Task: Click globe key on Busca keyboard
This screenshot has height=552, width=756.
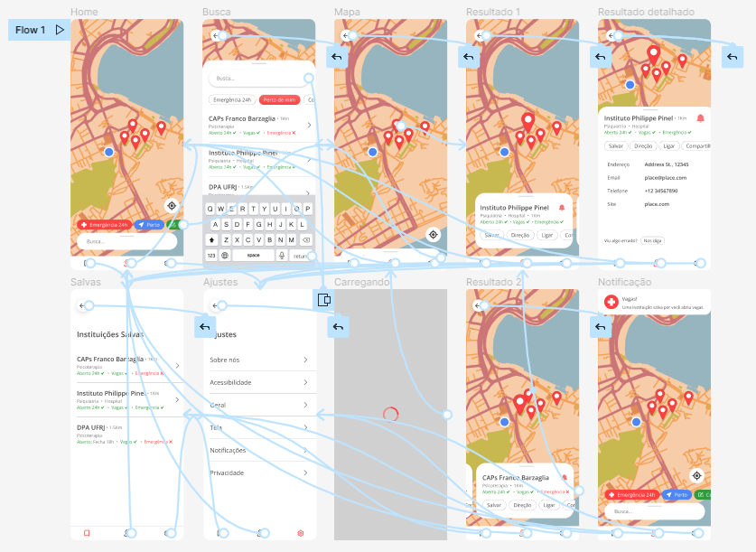Action: point(225,256)
